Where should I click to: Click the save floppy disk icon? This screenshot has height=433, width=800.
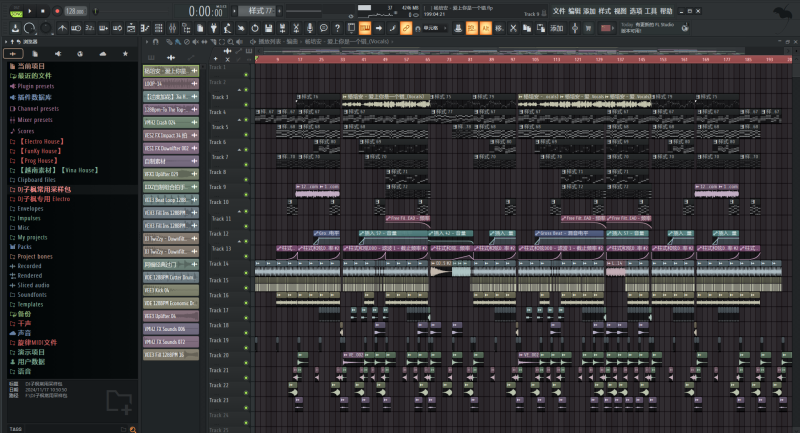pyautogui.click(x=268, y=28)
